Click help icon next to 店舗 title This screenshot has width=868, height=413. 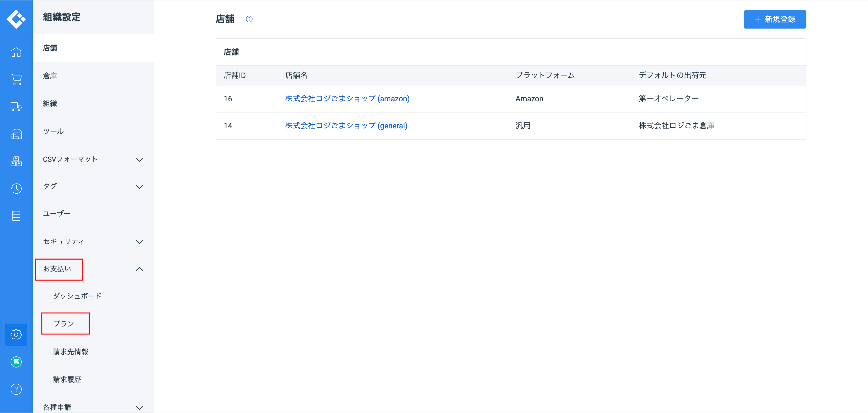click(x=249, y=19)
